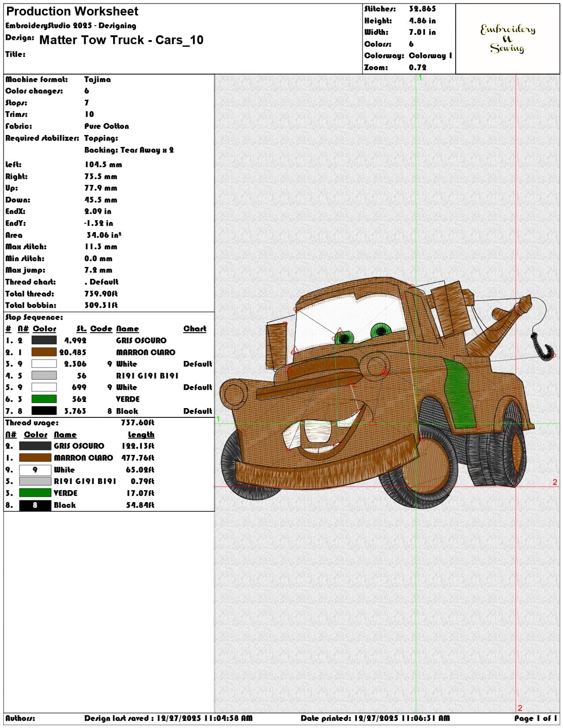Click the Design last saved timestamp

click(169, 718)
